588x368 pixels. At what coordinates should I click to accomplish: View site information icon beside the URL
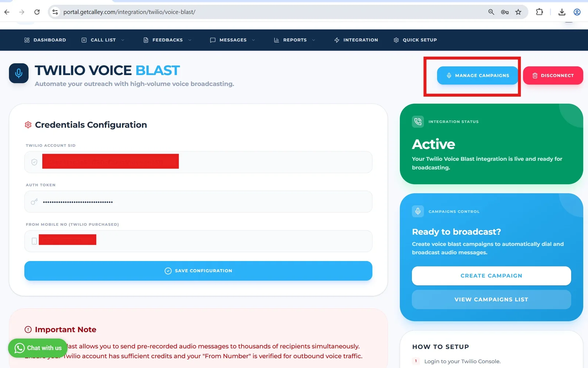(x=55, y=12)
